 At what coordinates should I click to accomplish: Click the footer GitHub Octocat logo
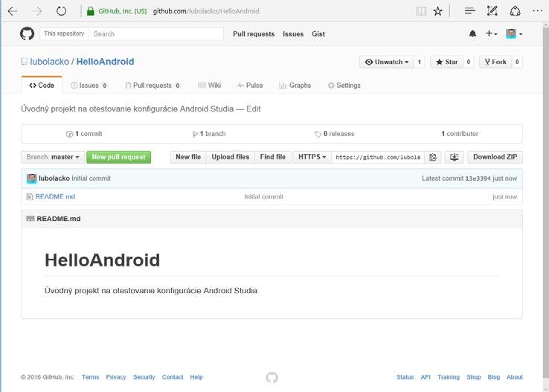pos(272,377)
